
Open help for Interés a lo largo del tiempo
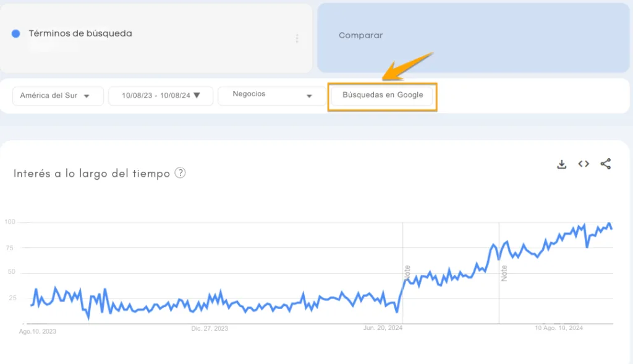180,173
